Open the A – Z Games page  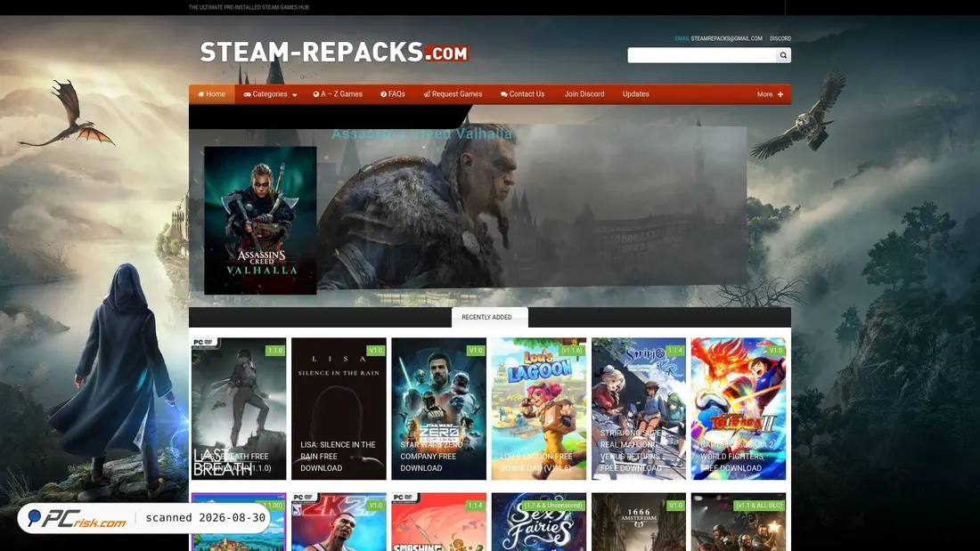pos(338,94)
